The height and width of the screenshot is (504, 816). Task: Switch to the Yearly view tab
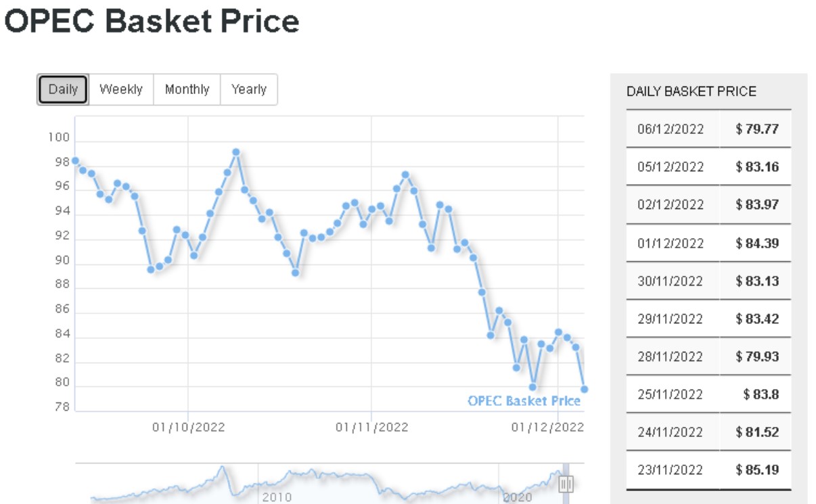click(x=249, y=89)
